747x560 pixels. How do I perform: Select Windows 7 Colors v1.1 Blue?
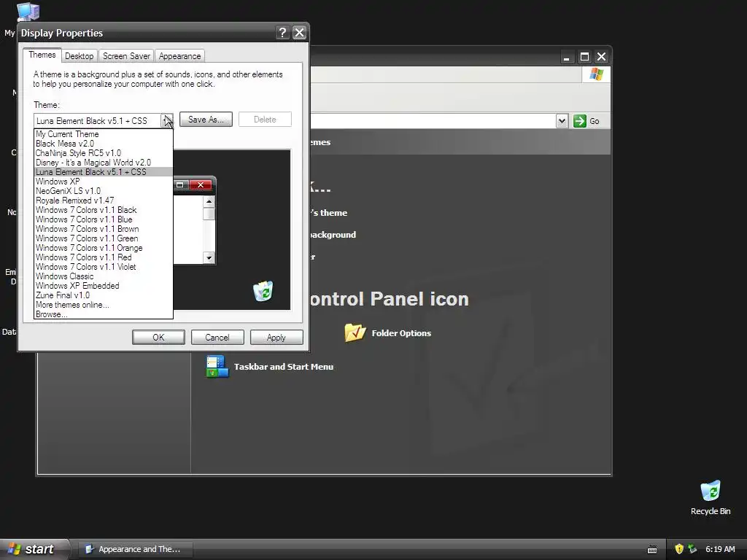tap(104, 219)
